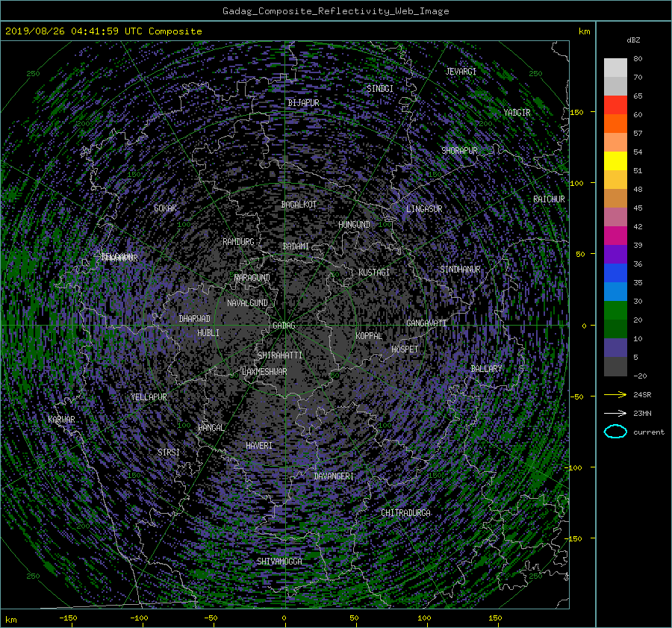The image size is (672, 628).
Task: Click the title 'Gadag_Composite_Reflectivity_Web_Image'
Action: click(x=335, y=11)
